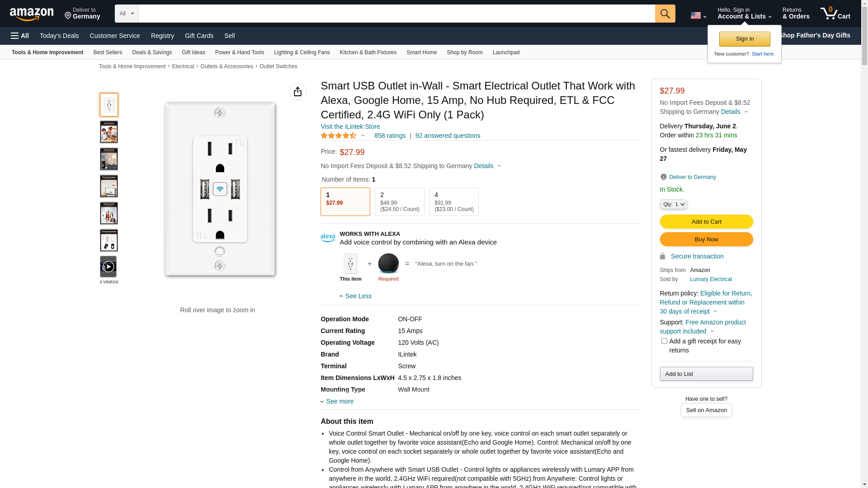Open the Qty quantity dropdown
The width and height of the screenshot is (868, 488).
(673, 204)
